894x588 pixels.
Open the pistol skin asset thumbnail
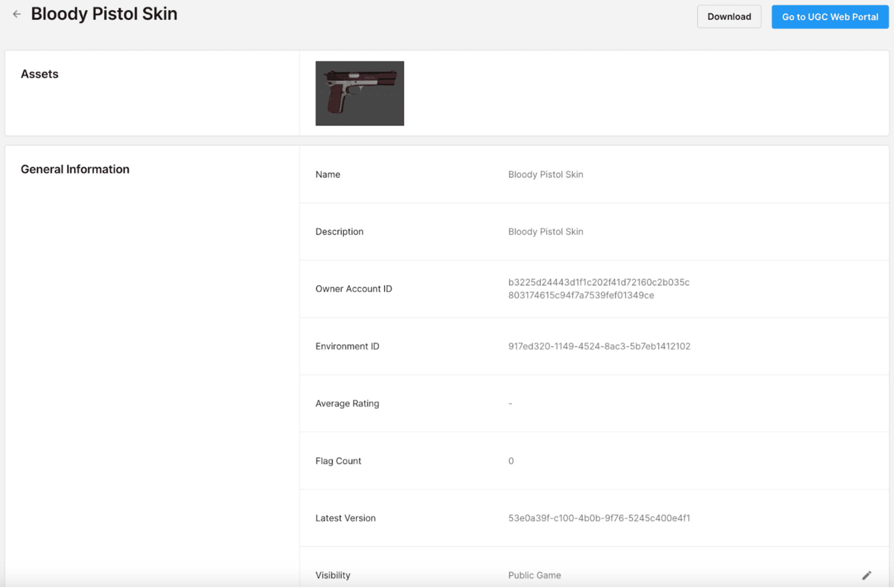(x=359, y=93)
